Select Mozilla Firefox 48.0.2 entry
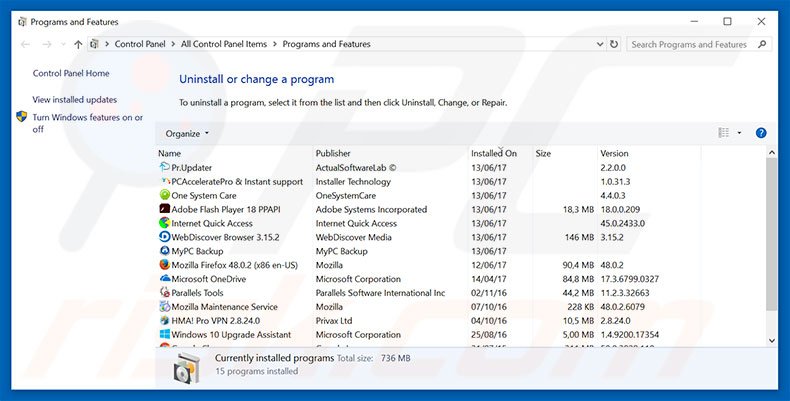The height and width of the screenshot is (401, 790). pyautogui.click(x=235, y=265)
